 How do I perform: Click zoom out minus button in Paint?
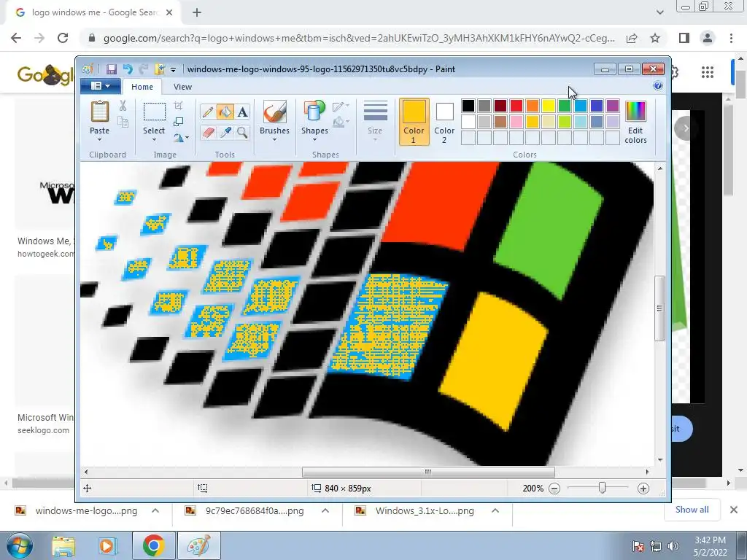(x=554, y=489)
